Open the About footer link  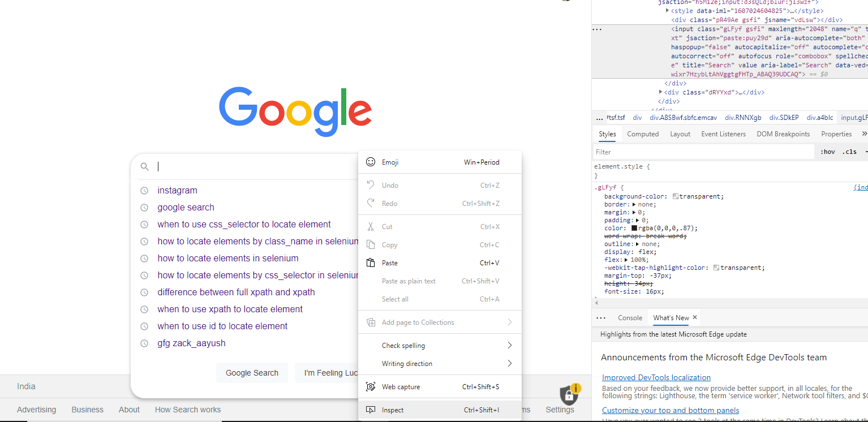(129, 410)
